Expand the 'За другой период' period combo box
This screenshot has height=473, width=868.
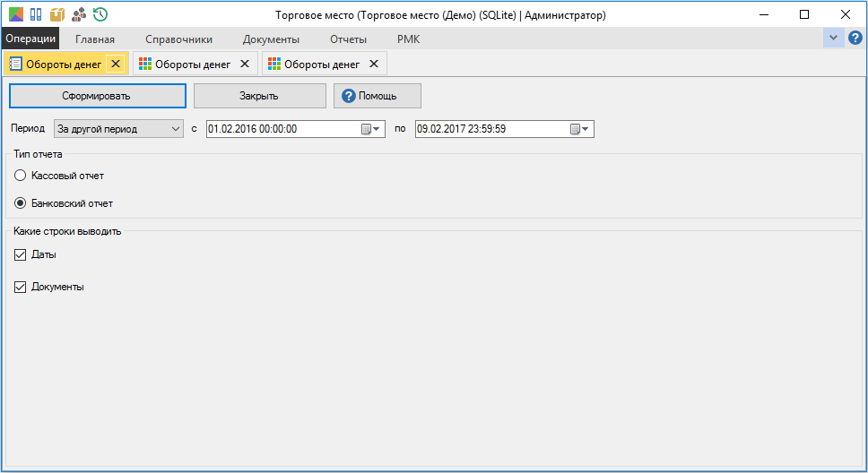(x=118, y=129)
